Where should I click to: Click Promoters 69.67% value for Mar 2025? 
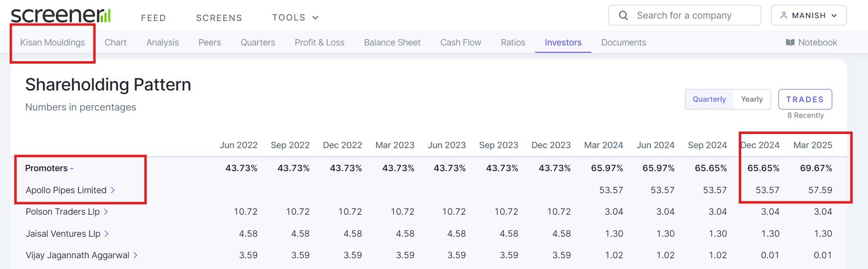[816, 168]
